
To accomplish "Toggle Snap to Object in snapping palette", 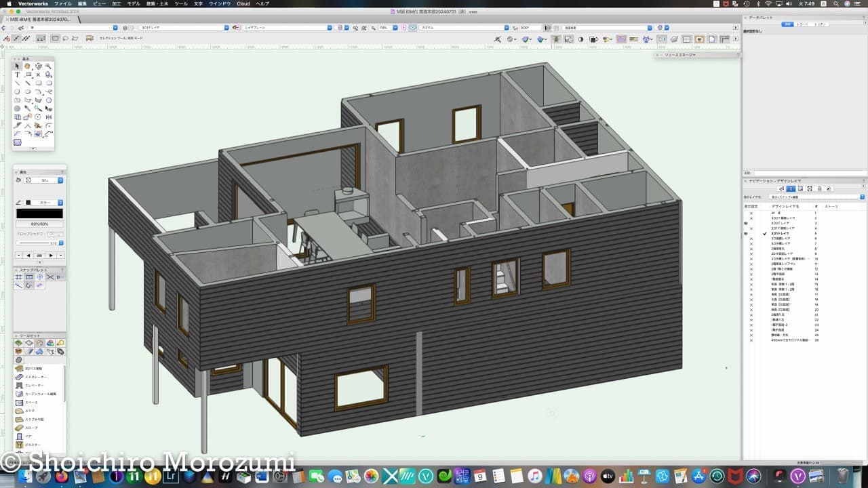I will tap(29, 277).
